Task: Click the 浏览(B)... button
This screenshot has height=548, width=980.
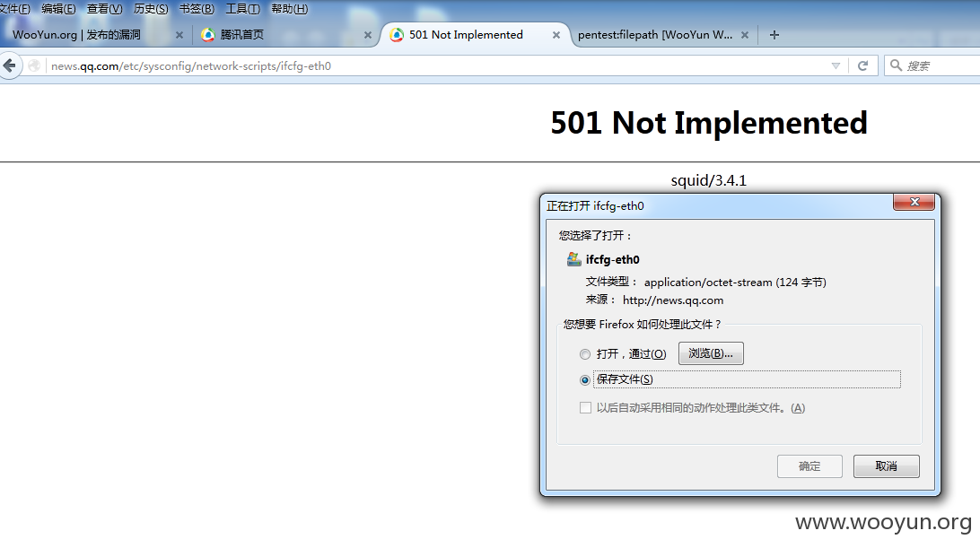Action: (711, 353)
